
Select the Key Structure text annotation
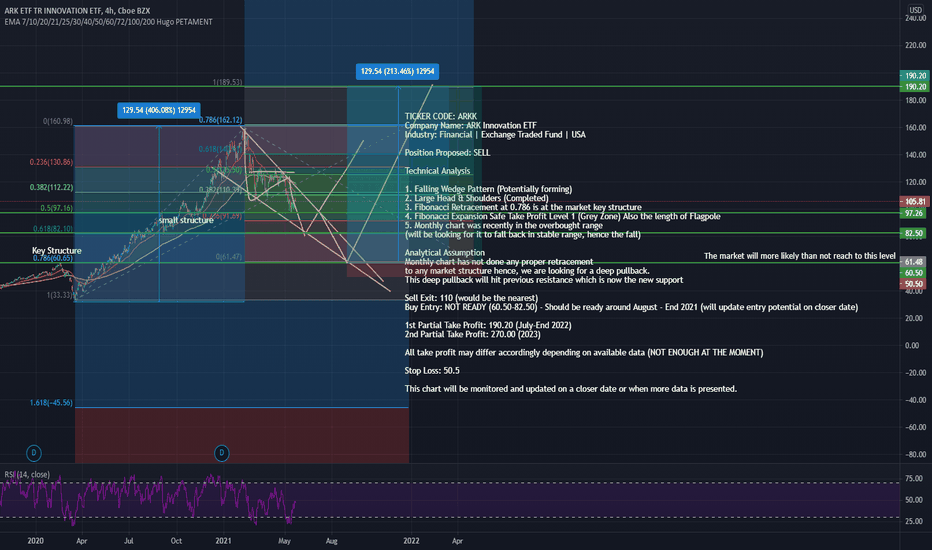pyautogui.click(x=56, y=250)
